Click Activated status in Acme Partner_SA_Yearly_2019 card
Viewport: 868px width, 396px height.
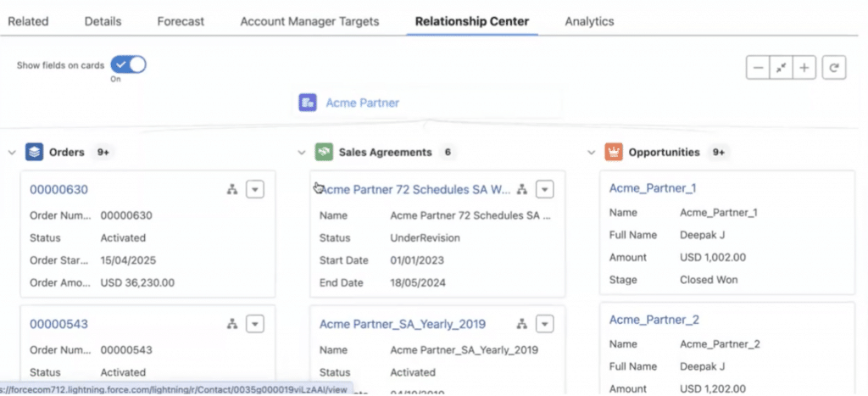tap(413, 372)
